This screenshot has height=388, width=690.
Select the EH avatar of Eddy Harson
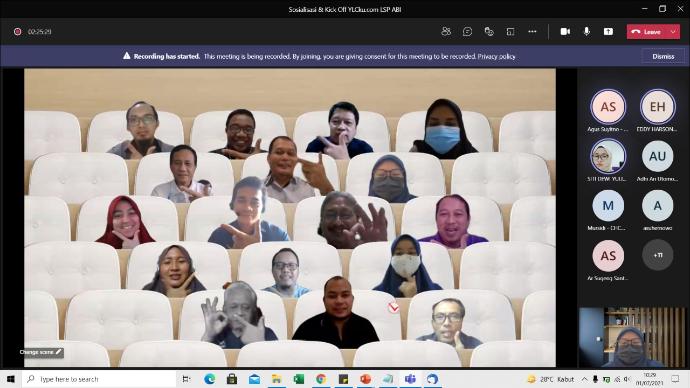click(657, 106)
